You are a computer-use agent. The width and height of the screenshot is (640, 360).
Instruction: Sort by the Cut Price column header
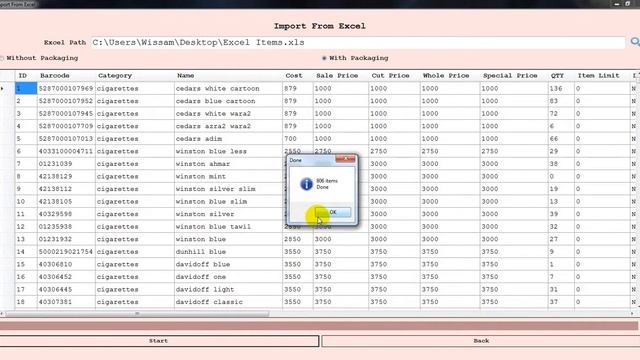click(394, 76)
